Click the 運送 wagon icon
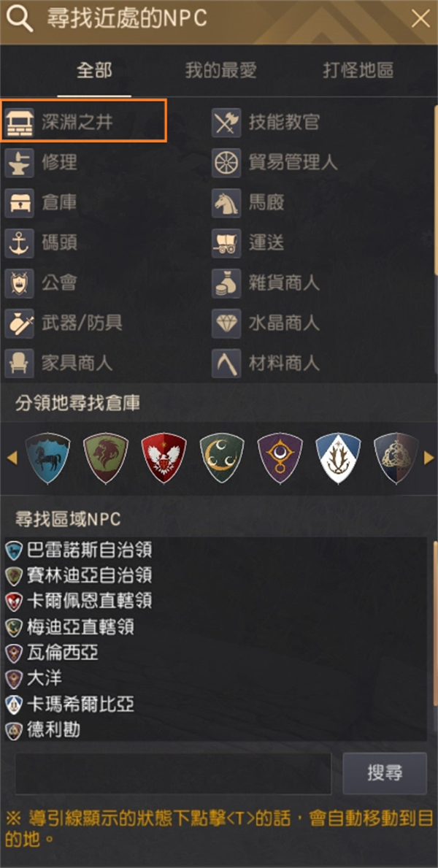This screenshot has height=868, width=438. [226, 243]
